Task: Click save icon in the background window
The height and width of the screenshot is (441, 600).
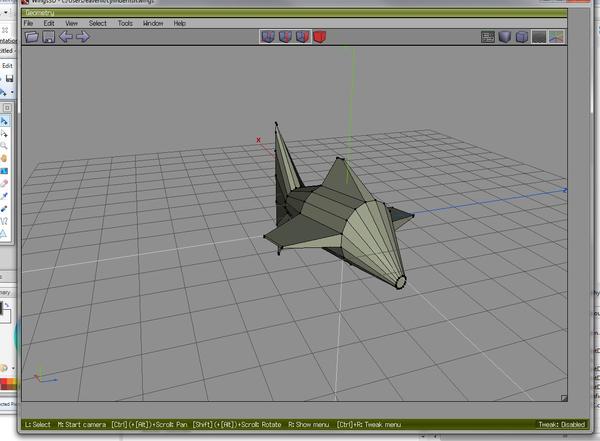Action: click(10, 79)
